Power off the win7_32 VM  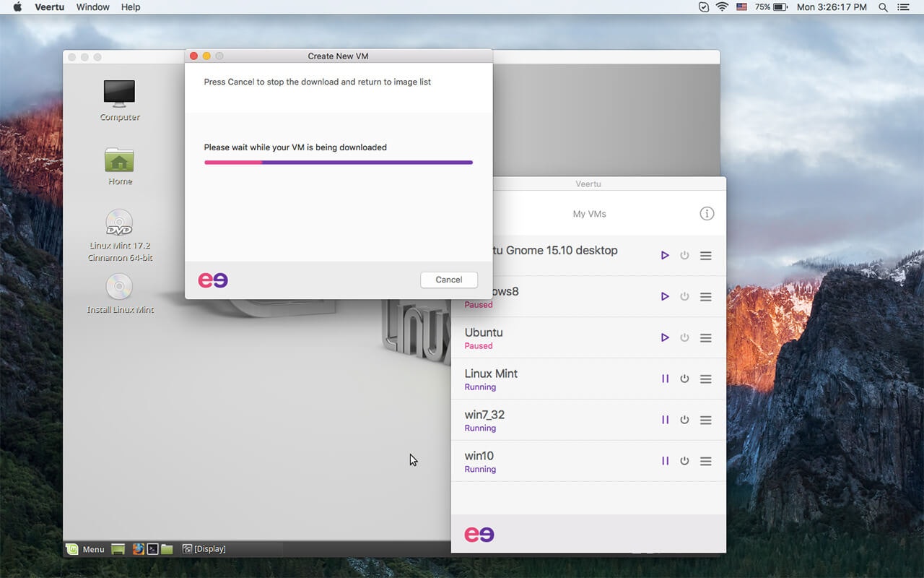click(x=684, y=420)
